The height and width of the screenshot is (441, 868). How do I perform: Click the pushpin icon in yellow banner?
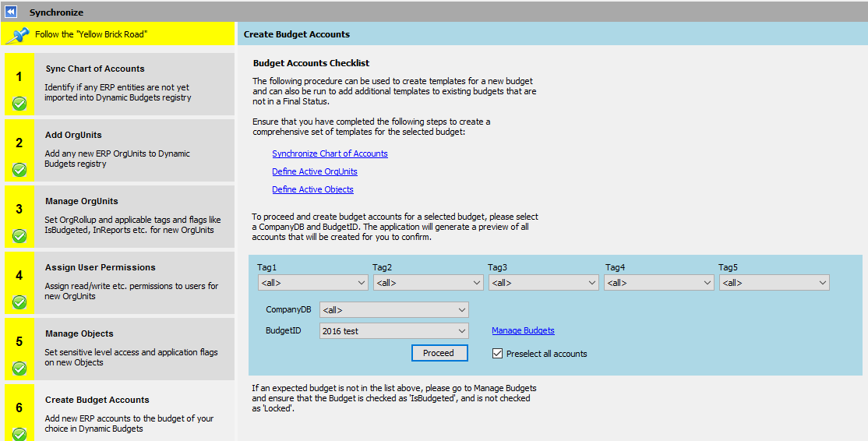point(17,35)
